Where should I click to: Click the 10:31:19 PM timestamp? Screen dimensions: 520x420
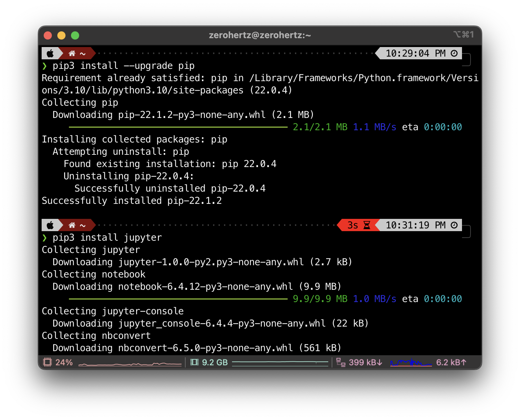pos(416,225)
